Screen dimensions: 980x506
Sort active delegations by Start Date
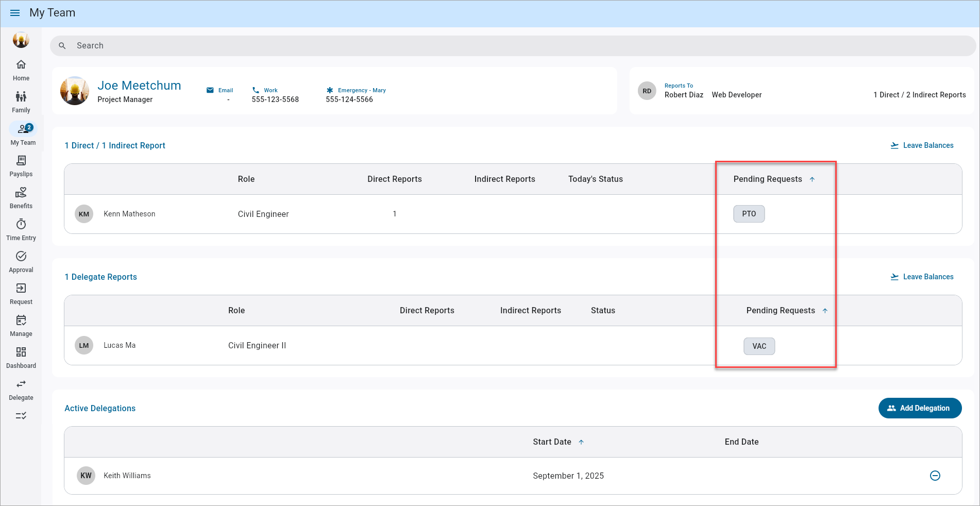(x=552, y=442)
